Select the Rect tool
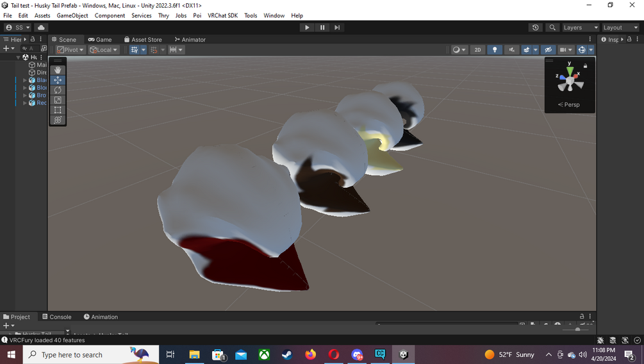 (x=58, y=110)
